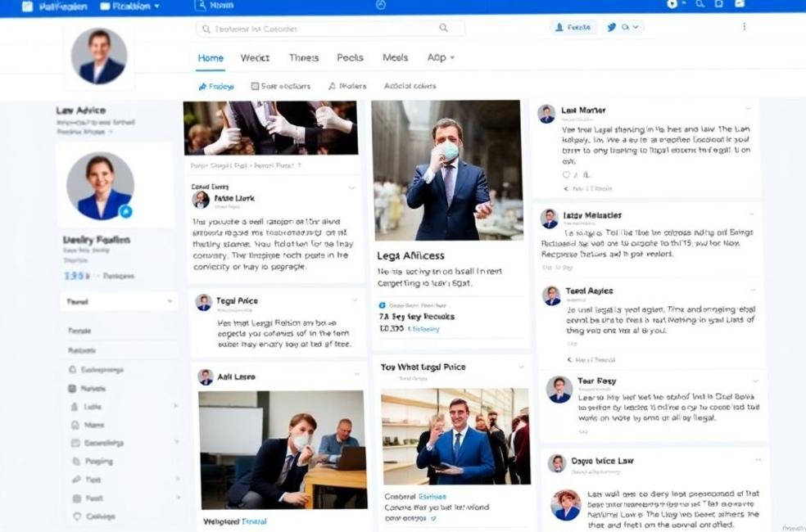This screenshot has width=806, height=532.
Task: Click the circular icon in the center of the top blue bar
Action: click(380, 5)
